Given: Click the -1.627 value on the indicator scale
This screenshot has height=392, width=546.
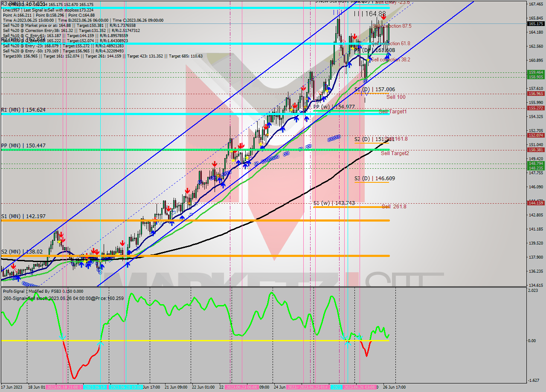Looking at the screenshot, I should click(x=534, y=380).
